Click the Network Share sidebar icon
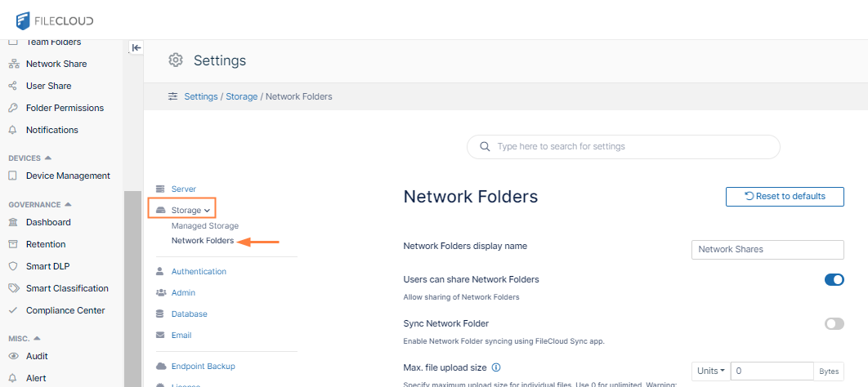Screen dimensions: 868x387 tap(12, 64)
